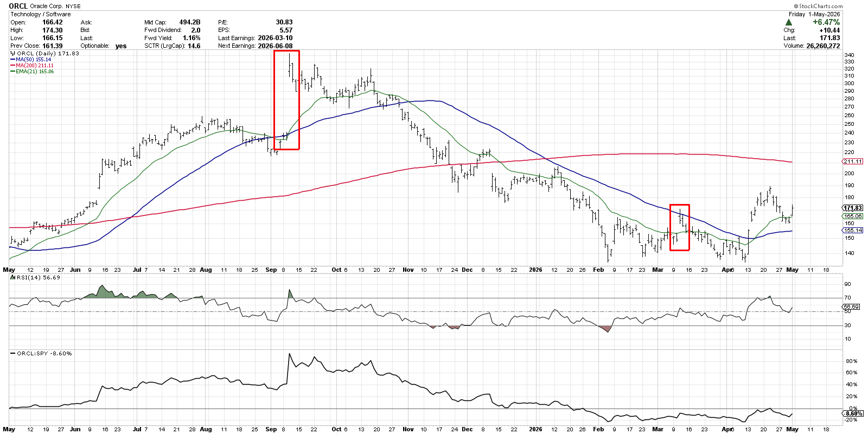Click the Last value 171.83 under Chg
868x434 pixels.
click(x=830, y=38)
